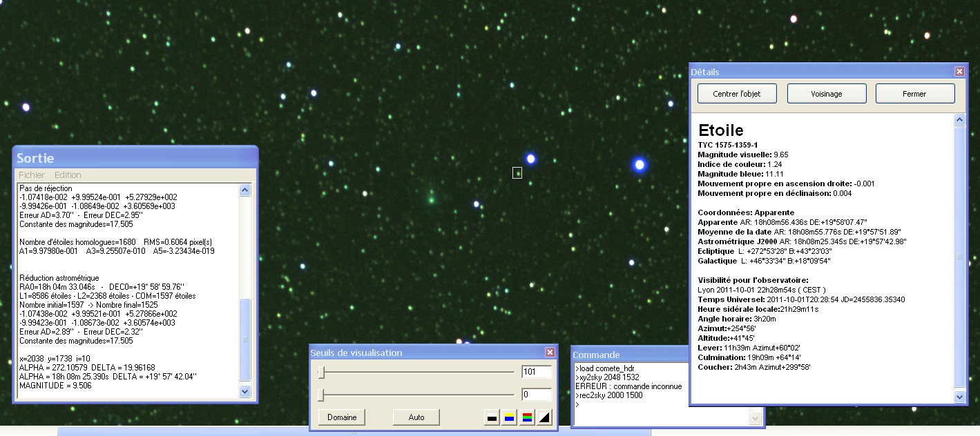Click the Fermer button in Détails

pos(915,94)
